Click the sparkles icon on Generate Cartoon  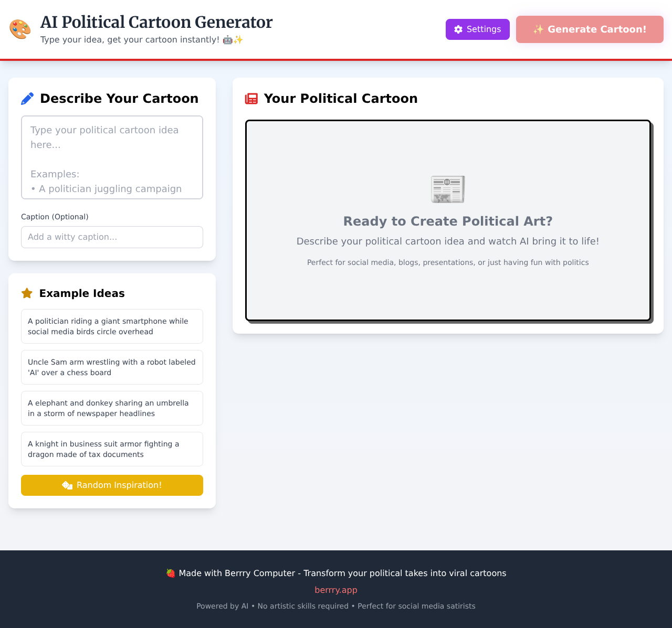[538, 29]
